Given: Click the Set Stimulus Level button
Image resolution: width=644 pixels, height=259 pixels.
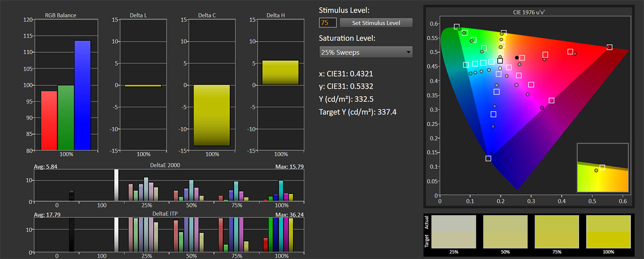Looking at the screenshot, I should pos(376,23).
